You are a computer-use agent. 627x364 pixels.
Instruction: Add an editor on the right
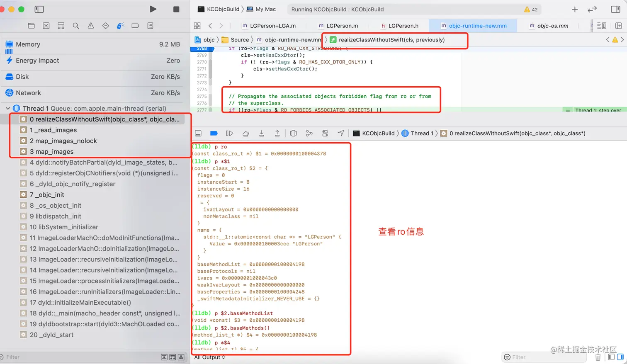(618, 26)
